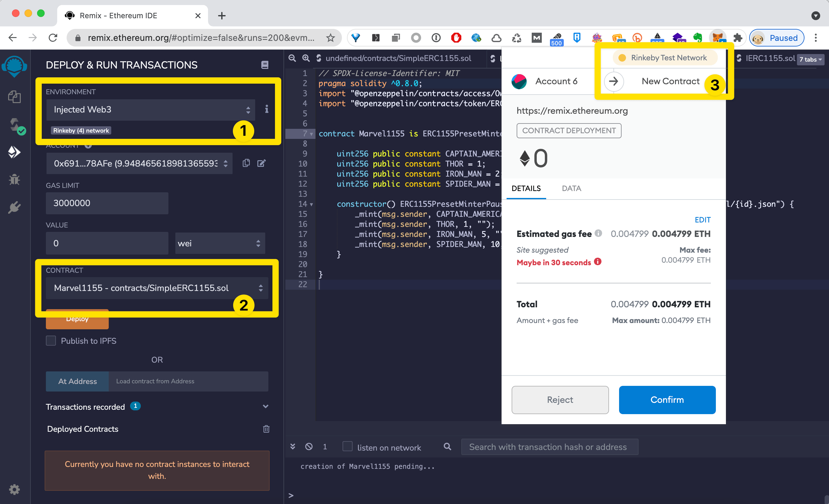The height and width of the screenshot is (504, 829).
Task: Enable the Publish to IPFS checkbox
Action: (x=51, y=341)
